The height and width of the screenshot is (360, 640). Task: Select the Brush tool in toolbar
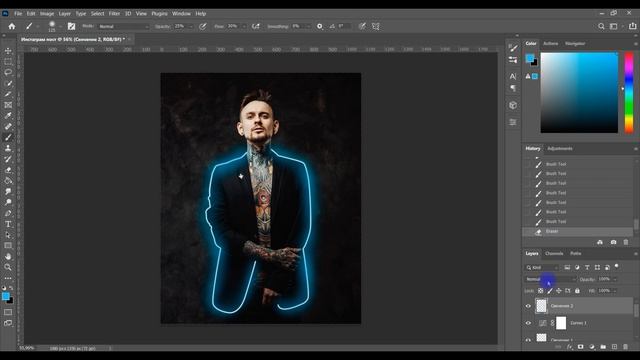pos(8,138)
